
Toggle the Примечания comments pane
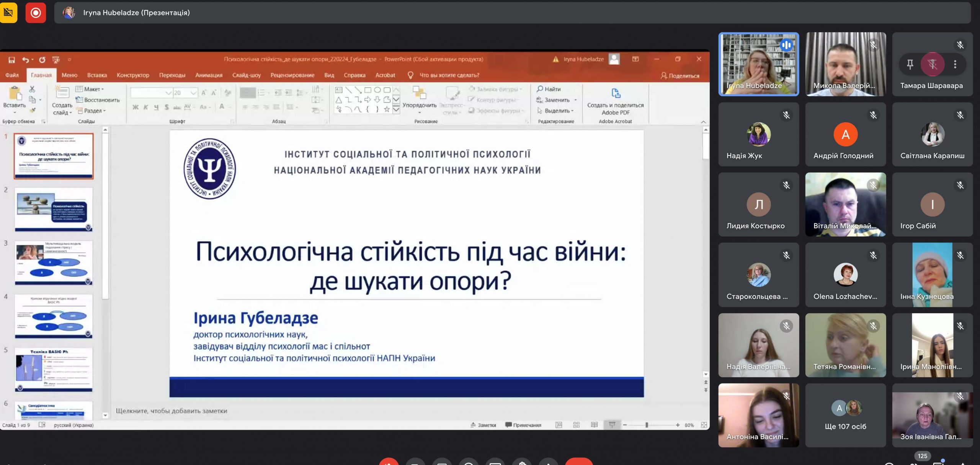[x=523, y=425]
